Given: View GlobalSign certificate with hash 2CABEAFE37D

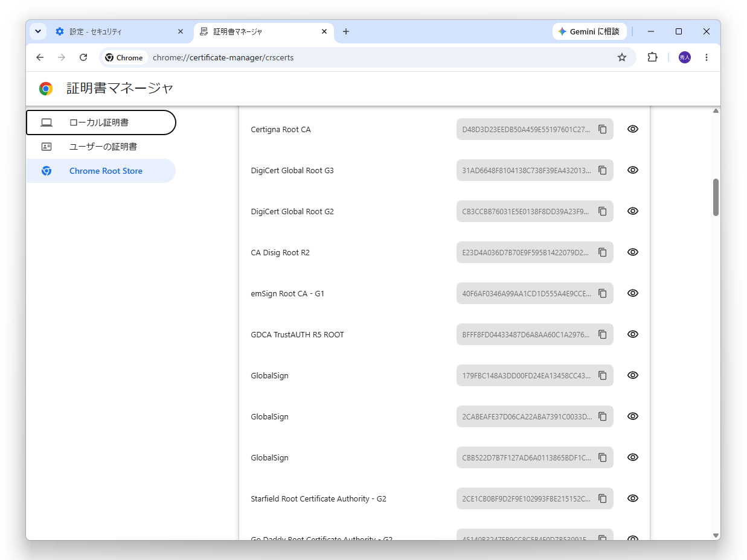Looking at the screenshot, I should click(x=633, y=416).
